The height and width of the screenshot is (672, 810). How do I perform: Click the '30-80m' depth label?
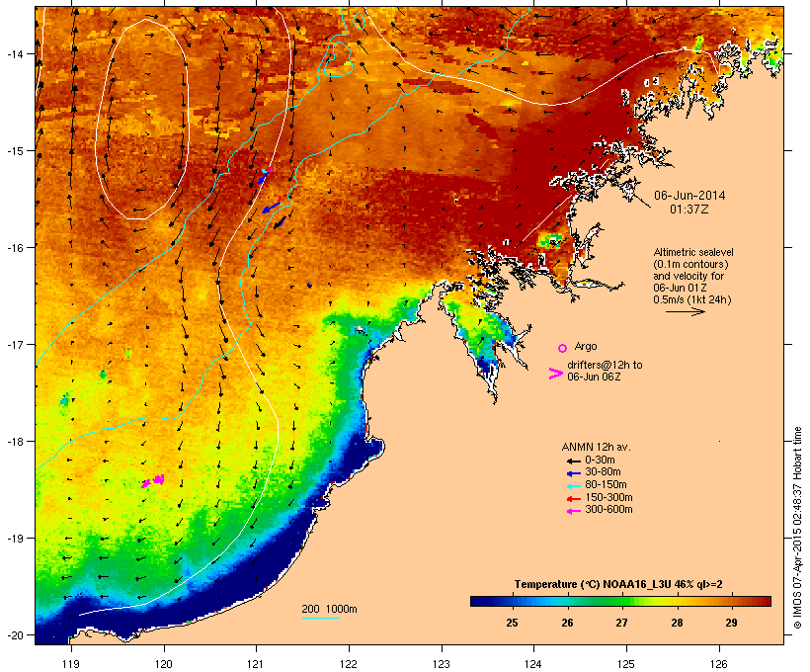(x=603, y=472)
